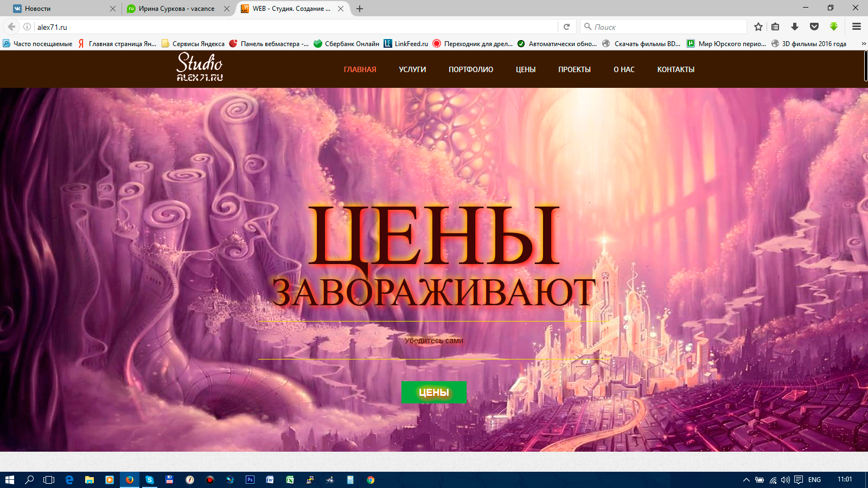Viewport: 868px width, 488px height.
Task: Close the Новости tab
Action: (x=113, y=9)
